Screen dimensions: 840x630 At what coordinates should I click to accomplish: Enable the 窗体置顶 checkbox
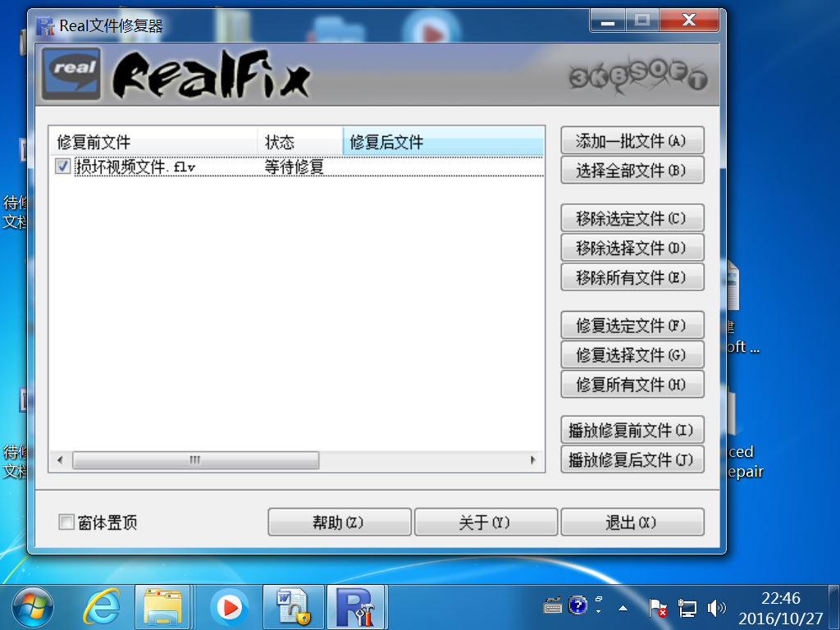point(66,522)
